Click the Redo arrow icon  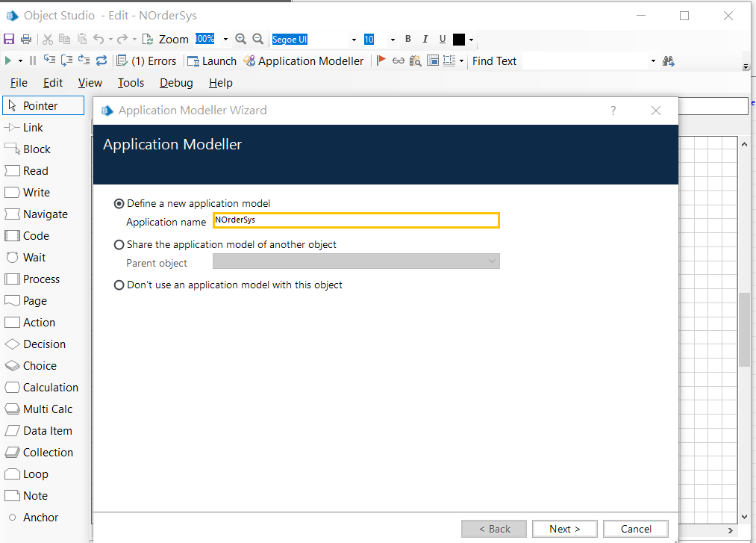(x=122, y=39)
